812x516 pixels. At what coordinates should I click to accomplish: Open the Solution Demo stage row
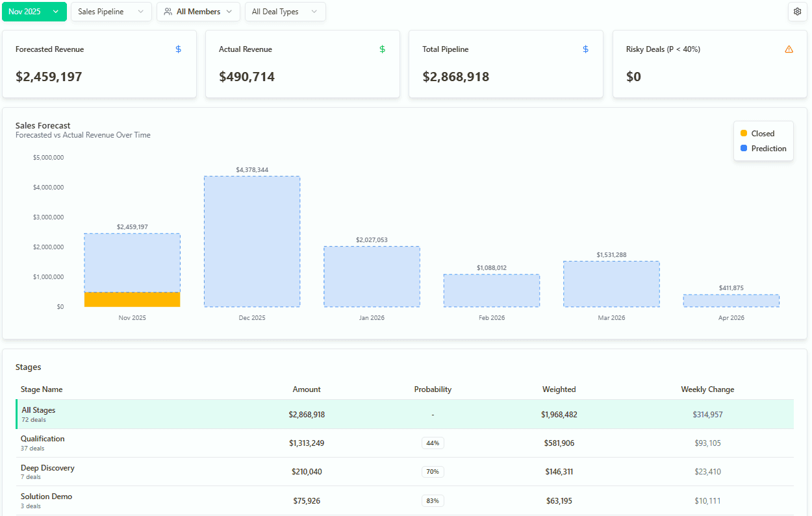point(405,500)
